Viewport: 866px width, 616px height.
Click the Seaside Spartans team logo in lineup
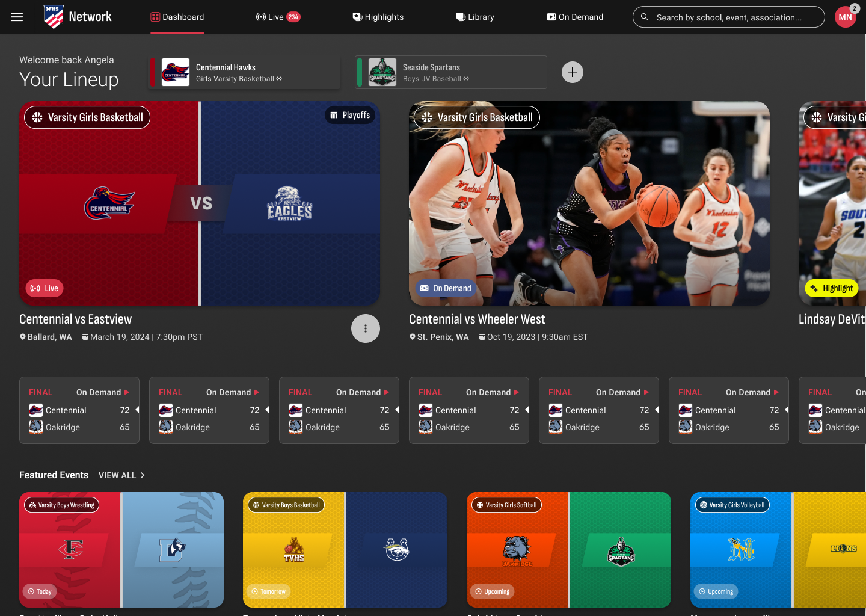[x=382, y=72]
